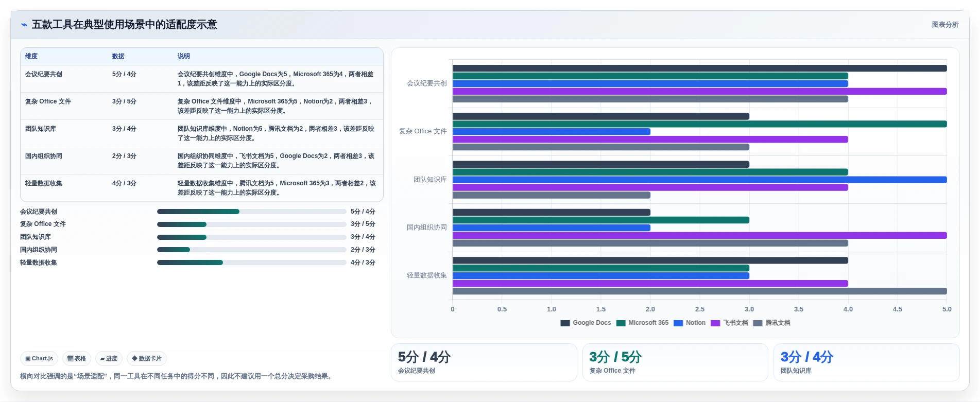Image resolution: width=980 pixels, height=402 pixels.
Task: Click the table description starting 会议纪要共创维度中
Action: click(276, 79)
